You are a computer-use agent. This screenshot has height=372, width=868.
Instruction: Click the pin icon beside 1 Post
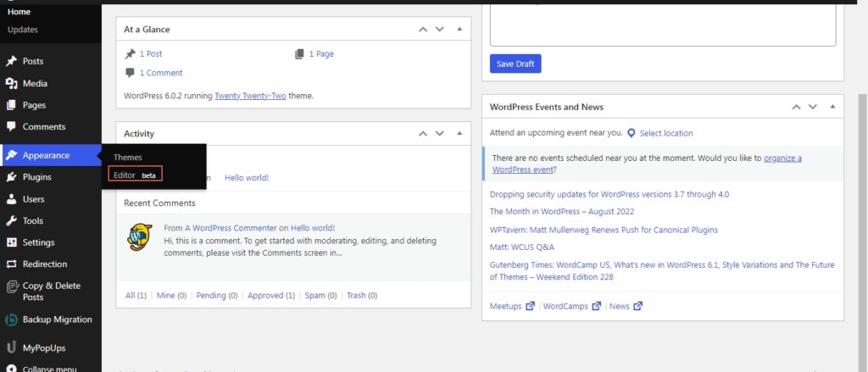pyautogui.click(x=130, y=53)
